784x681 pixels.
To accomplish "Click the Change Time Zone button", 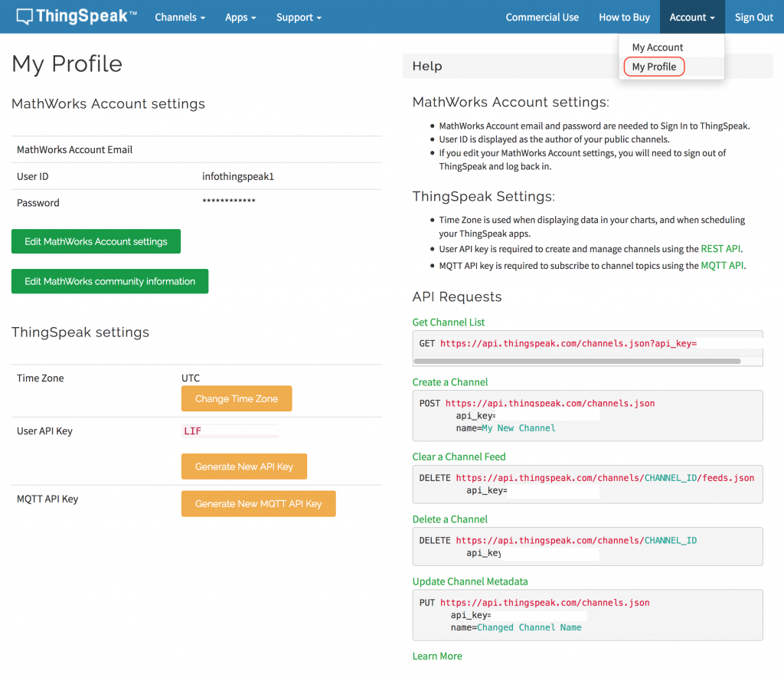I will click(237, 398).
